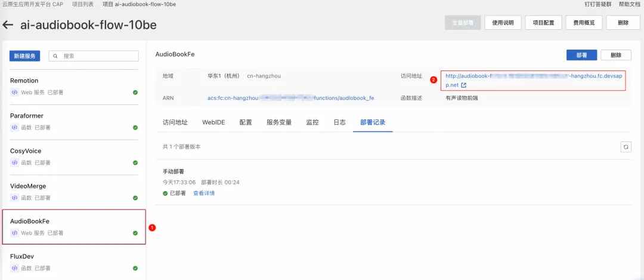Viewport: 644px width, 280px height.
Task: Click the VideoMerge function icon
Action: (x=14, y=198)
